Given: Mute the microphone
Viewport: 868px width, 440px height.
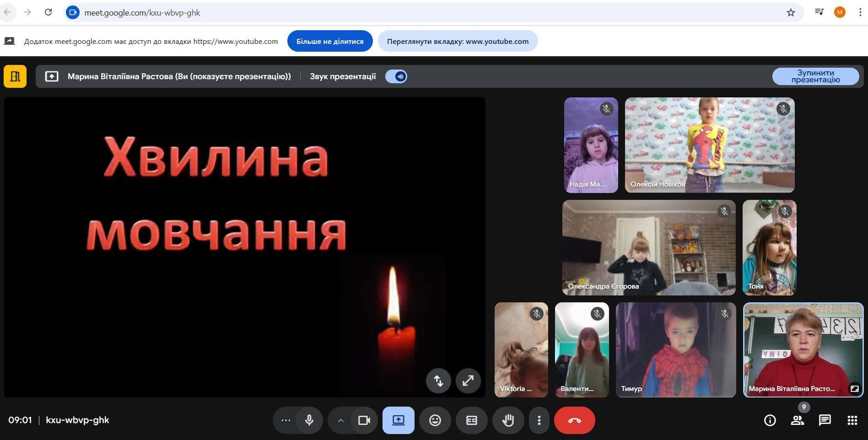Looking at the screenshot, I should 309,420.
